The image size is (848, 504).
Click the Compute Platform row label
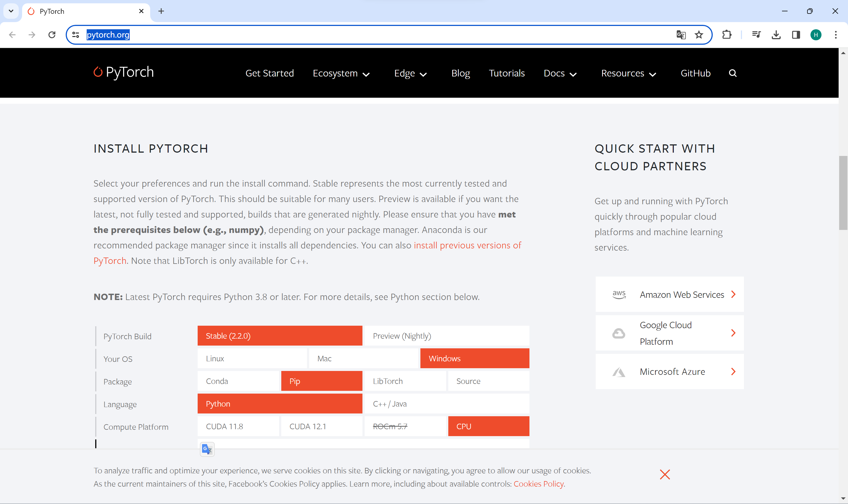pos(136,427)
